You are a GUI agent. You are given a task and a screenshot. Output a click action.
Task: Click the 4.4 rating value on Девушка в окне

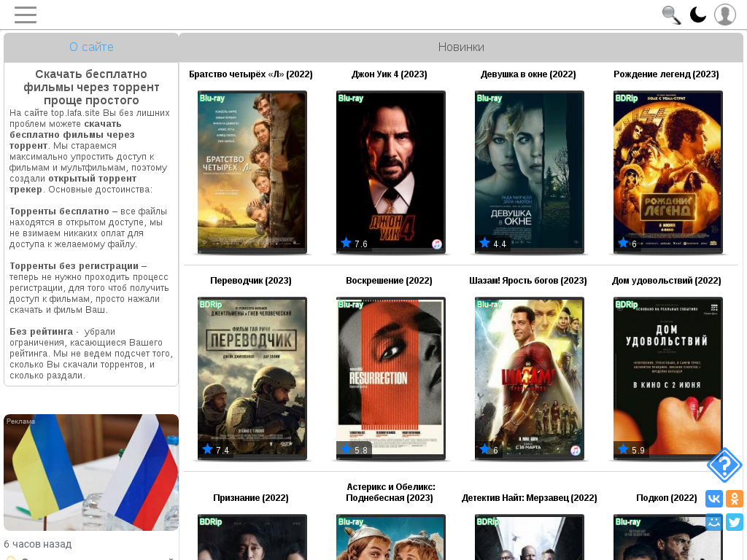(x=500, y=244)
